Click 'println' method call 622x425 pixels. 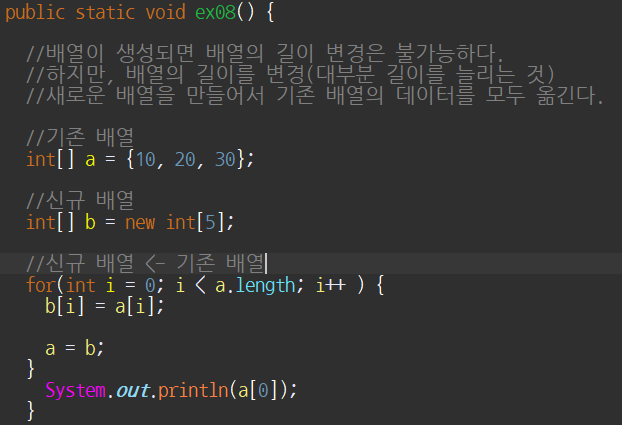(193, 390)
